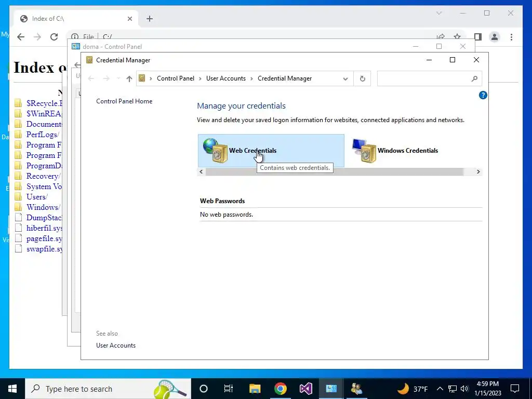Image resolution: width=532 pixels, height=399 pixels.
Task: Click Chrome forward arrow
Action: [37, 37]
